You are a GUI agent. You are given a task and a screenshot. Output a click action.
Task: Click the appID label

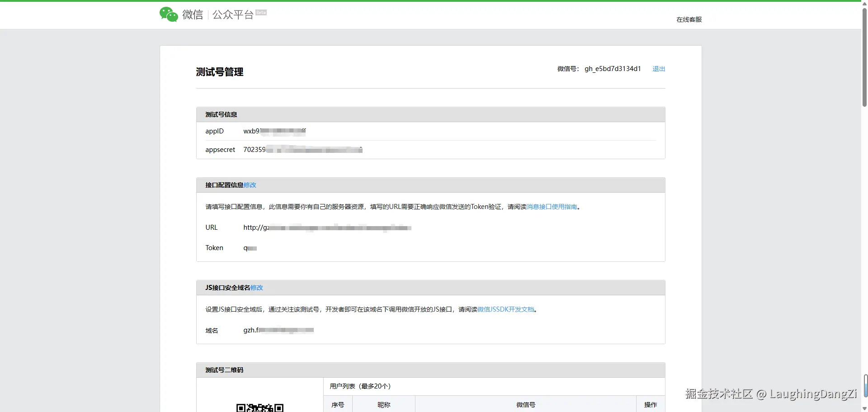(x=215, y=131)
